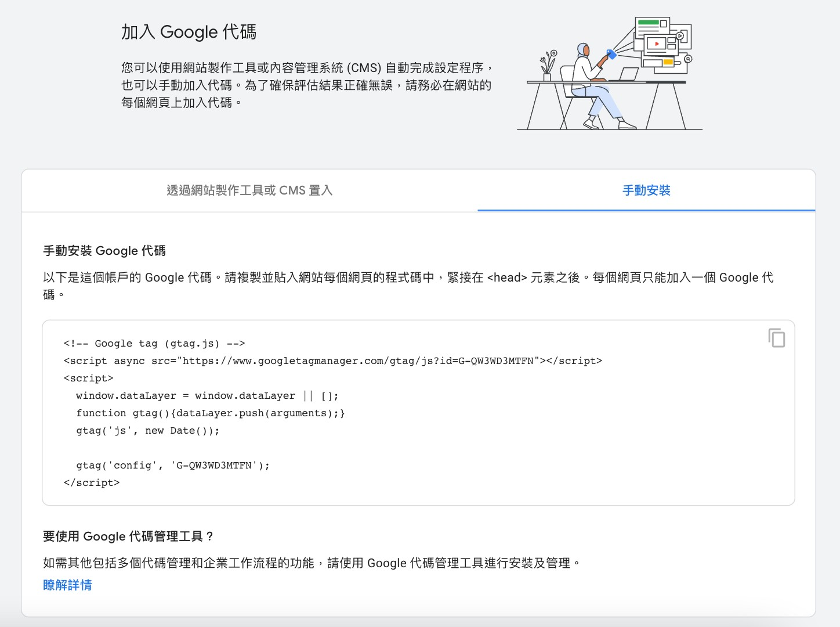Click the window.dataLayer code line
840x627 pixels.
click(x=207, y=396)
